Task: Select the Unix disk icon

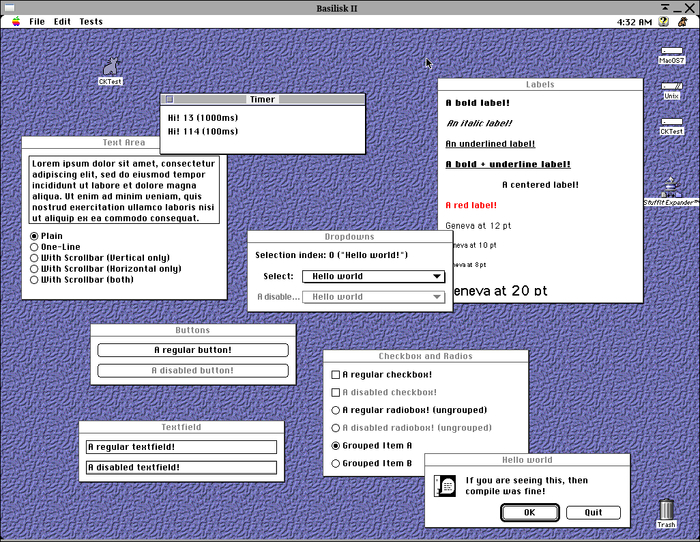Action: point(671,86)
